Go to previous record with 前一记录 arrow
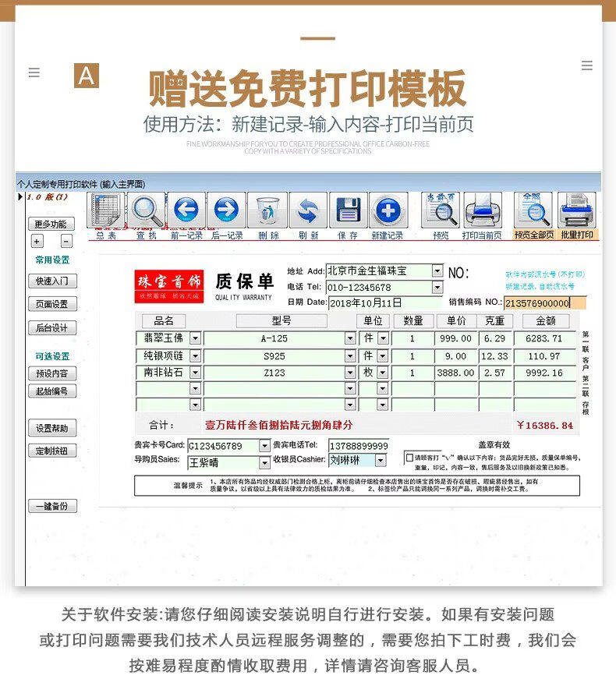 pyautogui.click(x=186, y=210)
